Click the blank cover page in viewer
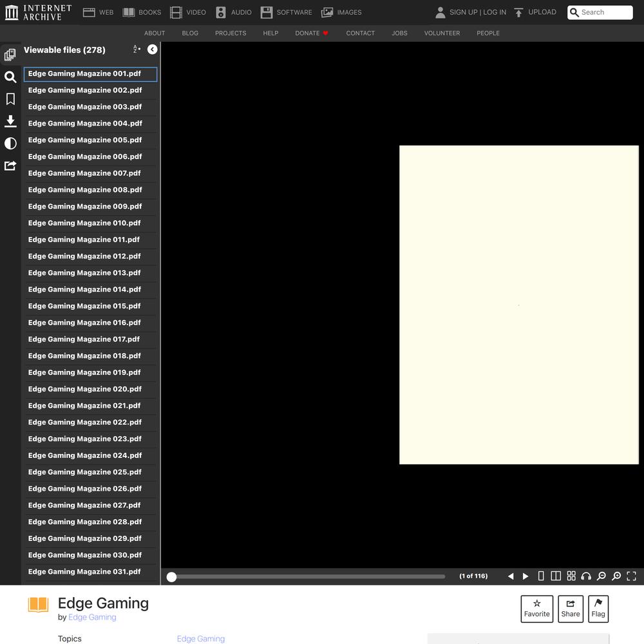 (518, 305)
